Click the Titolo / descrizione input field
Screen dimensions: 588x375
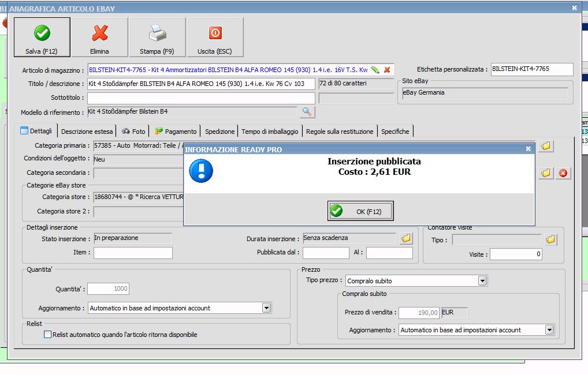coord(201,84)
